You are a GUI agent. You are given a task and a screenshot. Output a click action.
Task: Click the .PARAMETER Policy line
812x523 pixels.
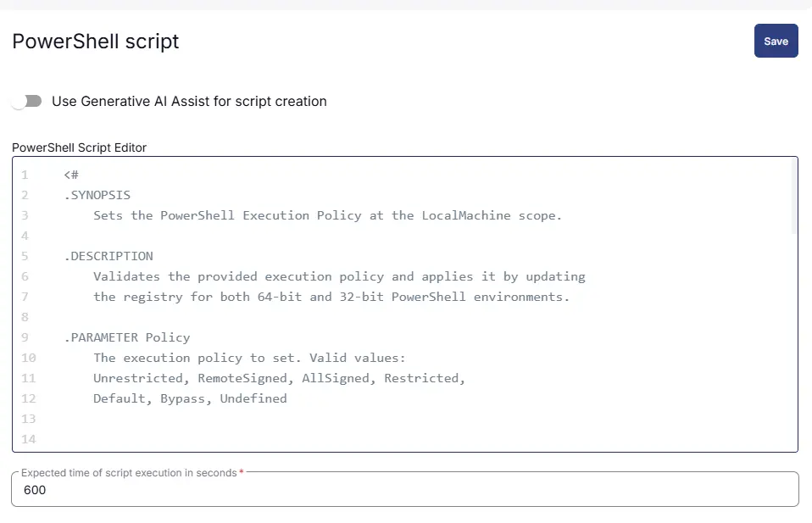(x=127, y=337)
